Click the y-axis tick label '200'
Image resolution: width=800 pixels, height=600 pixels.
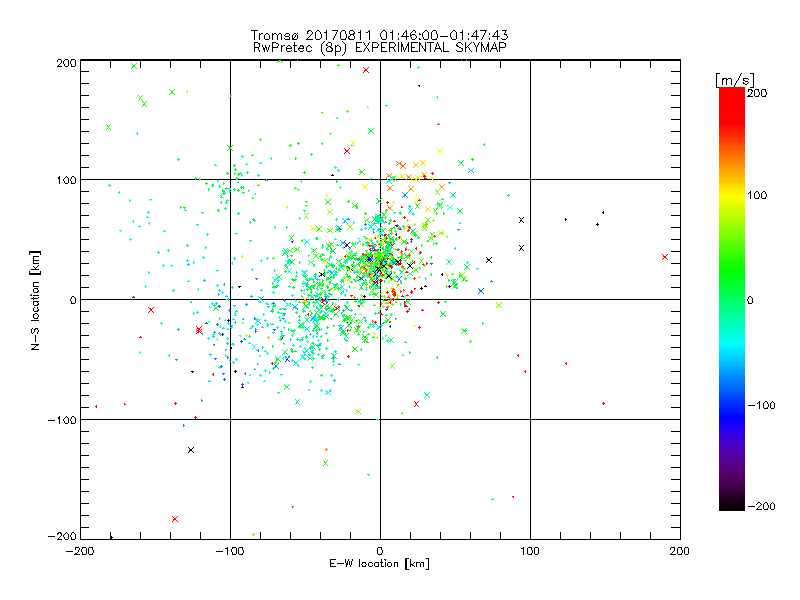(66, 63)
